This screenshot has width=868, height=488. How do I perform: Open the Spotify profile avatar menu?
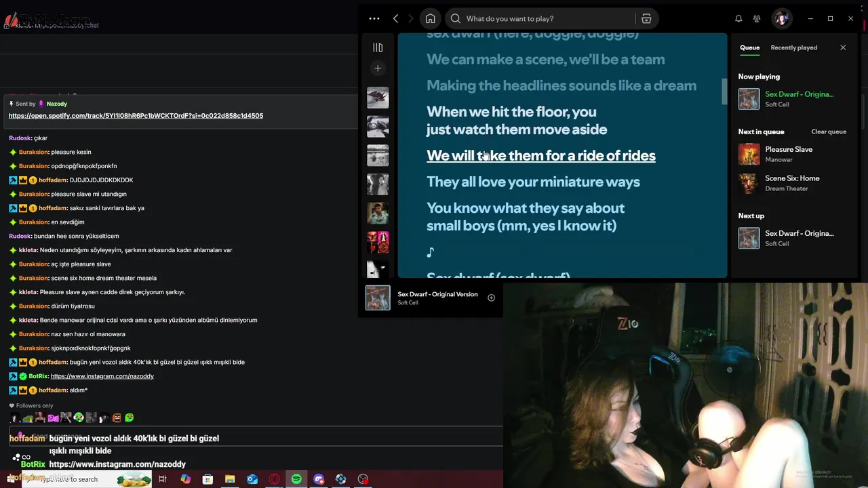click(x=782, y=19)
